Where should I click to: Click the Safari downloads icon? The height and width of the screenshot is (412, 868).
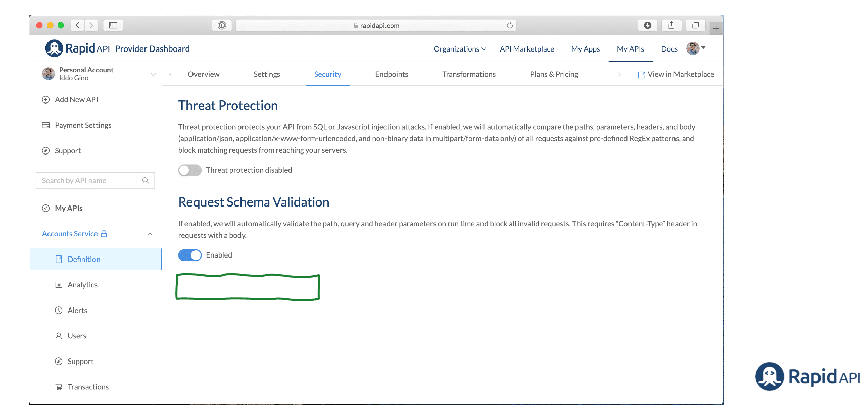point(648,25)
